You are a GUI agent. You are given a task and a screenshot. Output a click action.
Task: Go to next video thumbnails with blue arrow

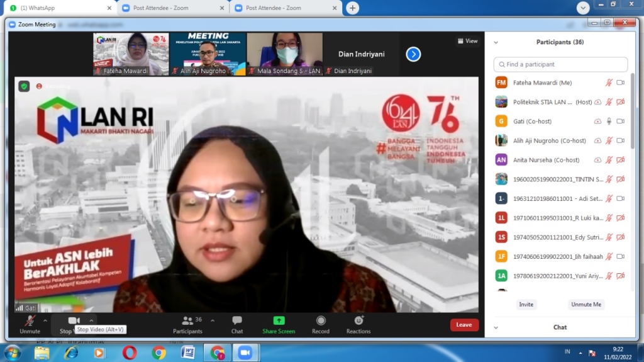pos(413,54)
